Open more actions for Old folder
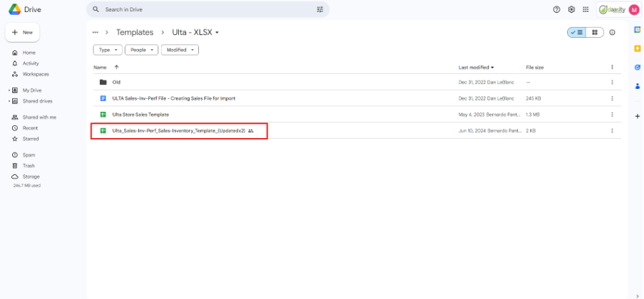This screenshot has width=644, height=299. click(x=612, y=82)
